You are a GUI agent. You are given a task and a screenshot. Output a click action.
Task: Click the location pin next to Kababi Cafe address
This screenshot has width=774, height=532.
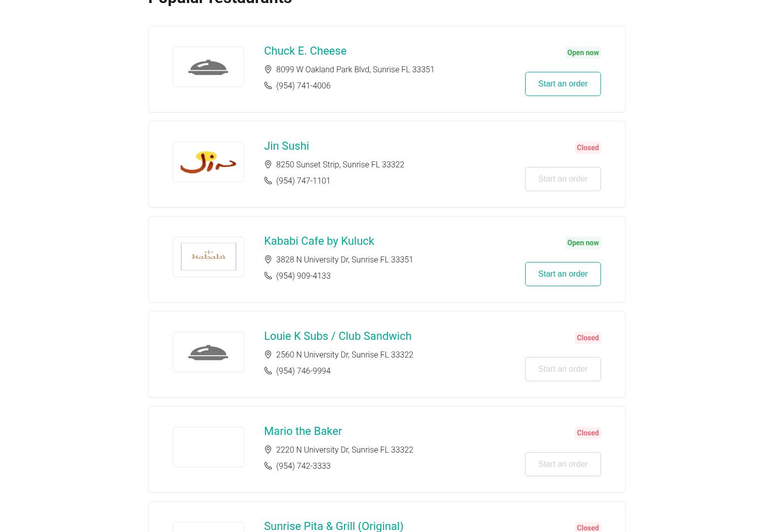pyautogui.click(x=268, y=259)
